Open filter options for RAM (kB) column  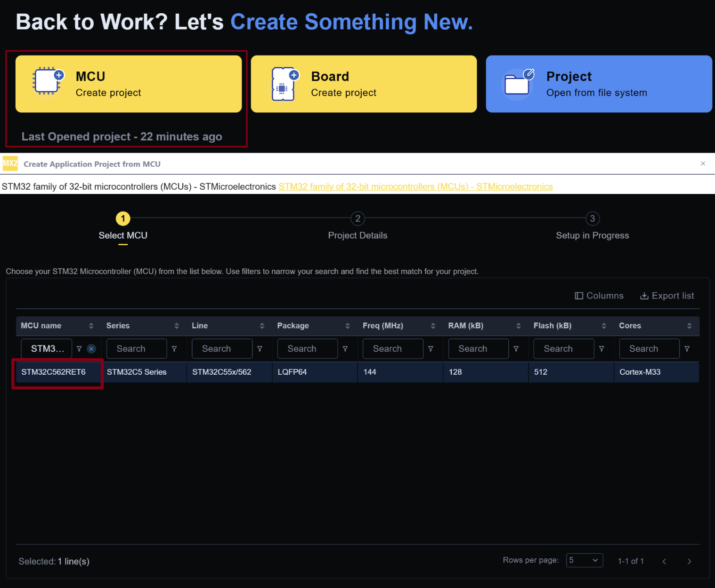516,349
